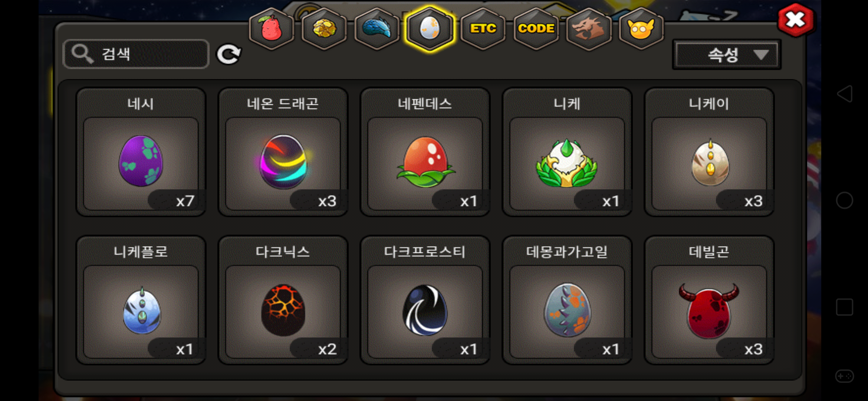Click the refresh arrow next to search
Screen dimensions: 868x401
coord(229,55)
